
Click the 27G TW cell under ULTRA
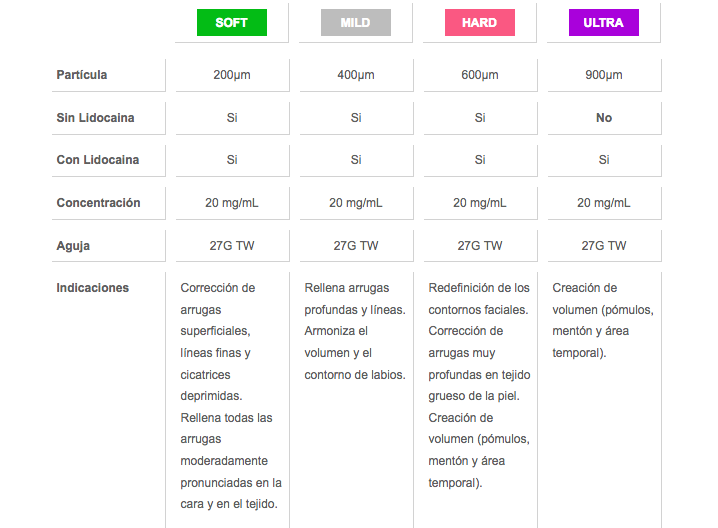(604, 245)
